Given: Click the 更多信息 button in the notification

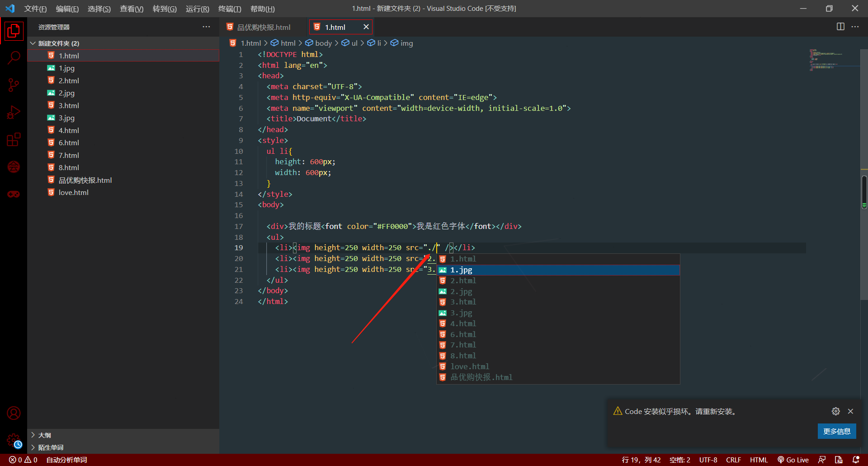Looking at the screenshot, I should pos(836,431).
